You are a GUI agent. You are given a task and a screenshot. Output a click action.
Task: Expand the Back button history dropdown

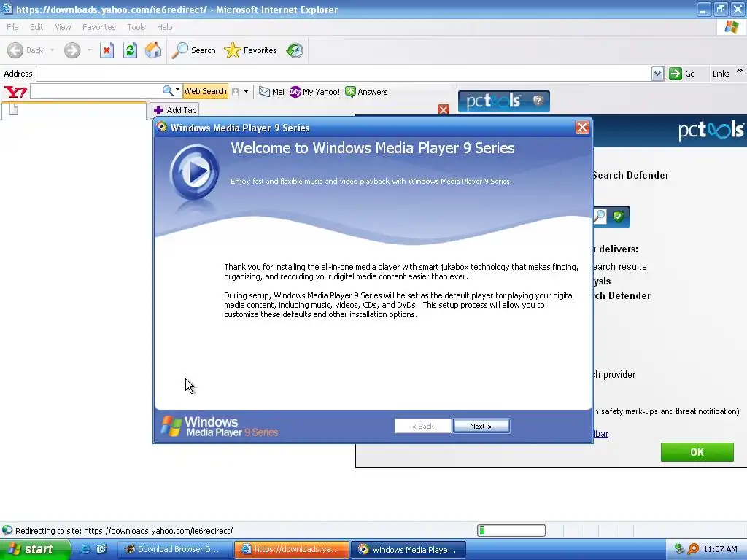(52, 50)
